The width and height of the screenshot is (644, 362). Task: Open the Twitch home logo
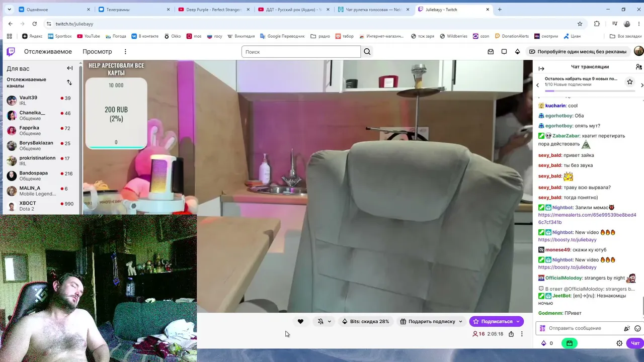click(11, 51)
